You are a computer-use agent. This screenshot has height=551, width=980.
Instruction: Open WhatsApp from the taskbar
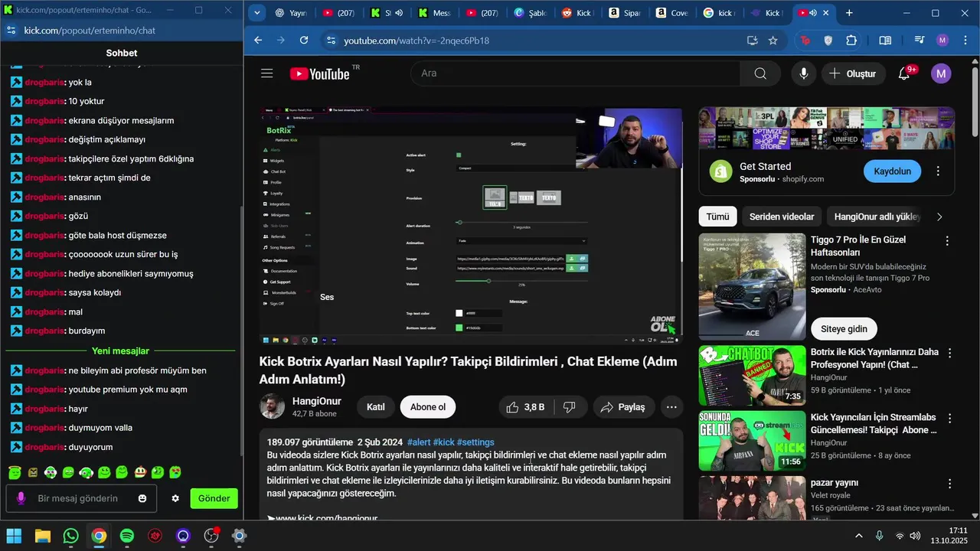[x=70, y=536]
